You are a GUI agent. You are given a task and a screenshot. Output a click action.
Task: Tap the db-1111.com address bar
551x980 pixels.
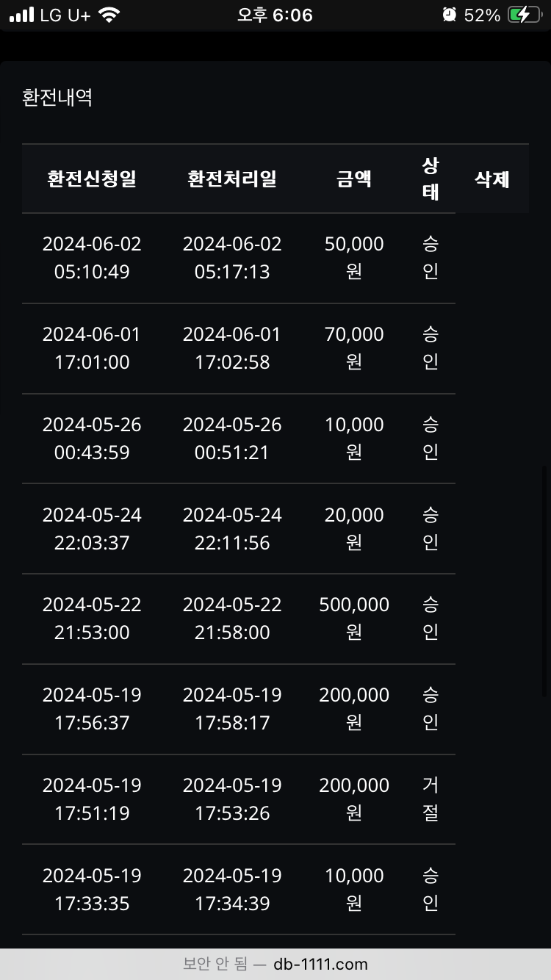coord(275,964)
